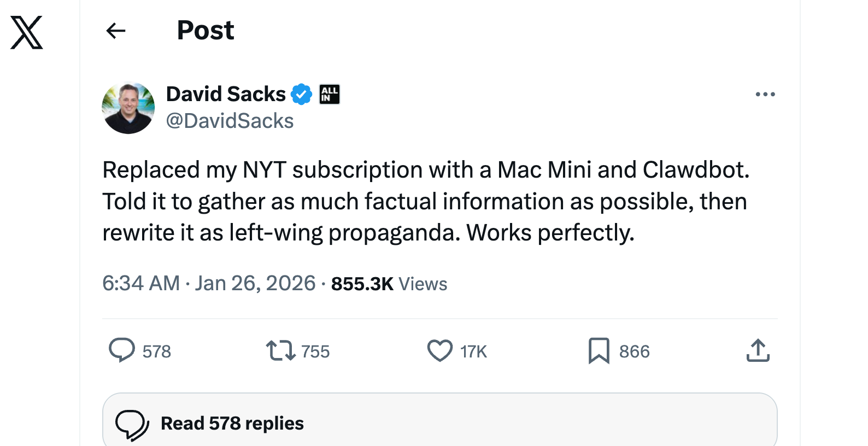868x446 pixels.
Task: Click the post text about Clawdbot
Action: pos(425,201)
